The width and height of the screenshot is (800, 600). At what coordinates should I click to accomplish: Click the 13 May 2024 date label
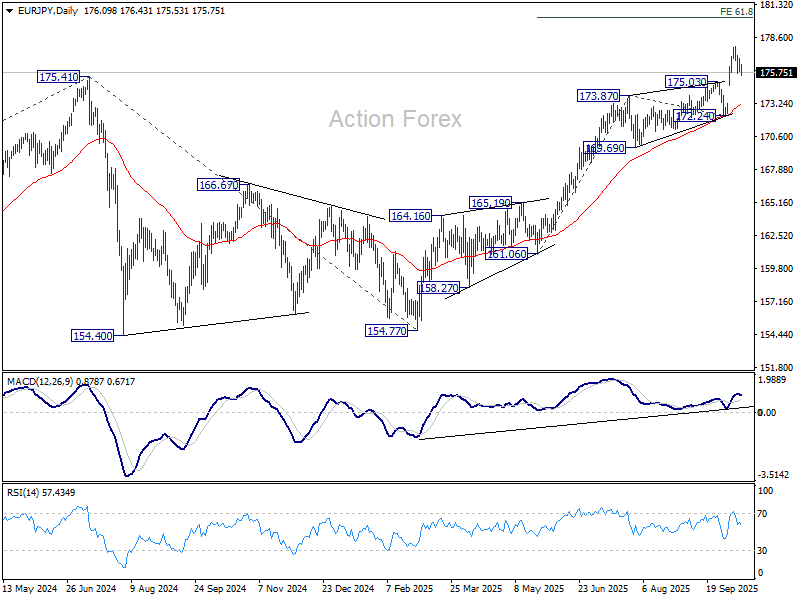[30, 589]
